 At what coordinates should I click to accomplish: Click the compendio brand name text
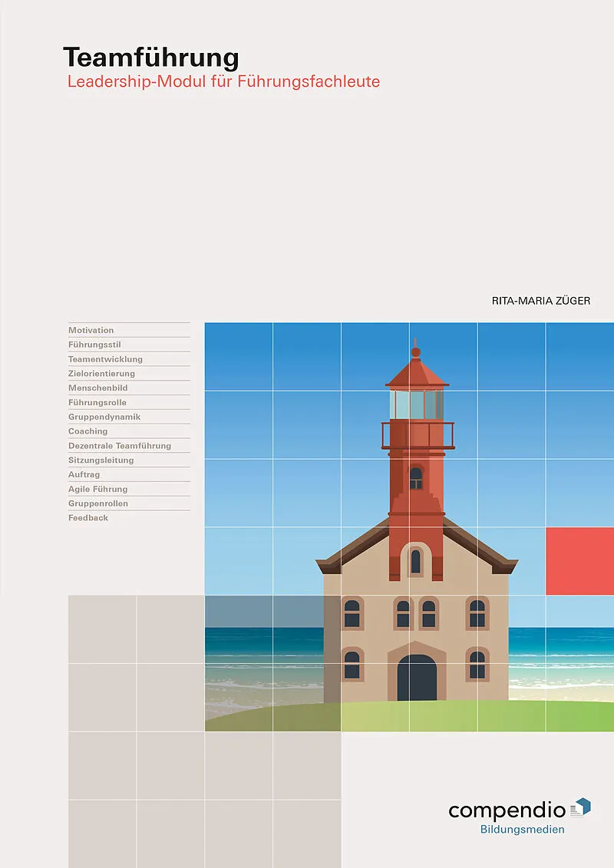coord(507,810)
